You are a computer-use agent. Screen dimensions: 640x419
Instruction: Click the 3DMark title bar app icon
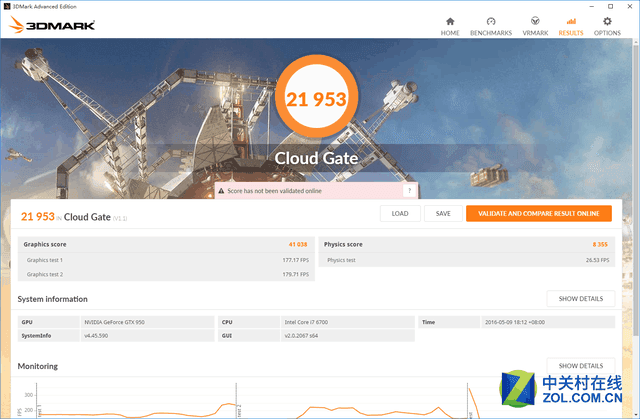(x=7, y=7)
